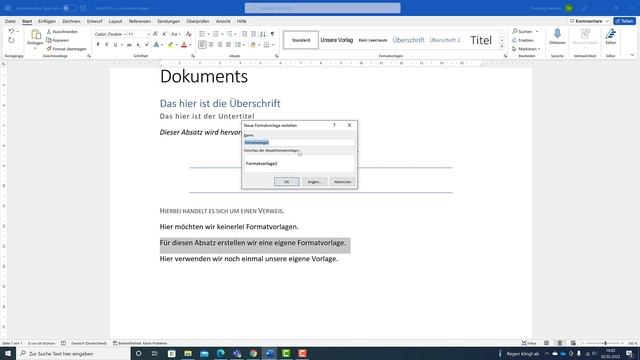Open the Suchen dropdown arrow

pos(537,31)
